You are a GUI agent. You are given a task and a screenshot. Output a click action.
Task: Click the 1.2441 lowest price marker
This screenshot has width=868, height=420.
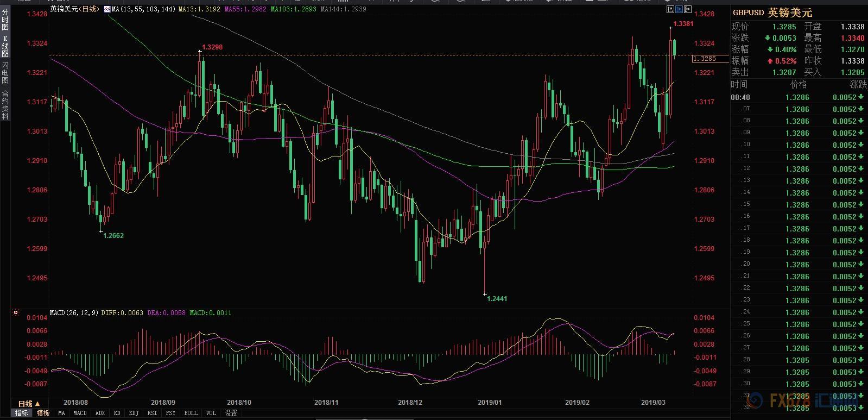(497, 299)
